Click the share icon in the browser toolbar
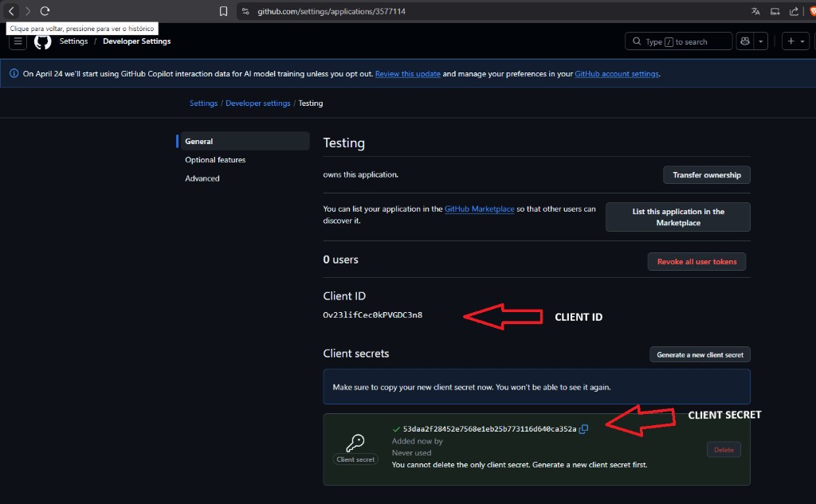Screen dimensions: 816x504 [794, 11]
